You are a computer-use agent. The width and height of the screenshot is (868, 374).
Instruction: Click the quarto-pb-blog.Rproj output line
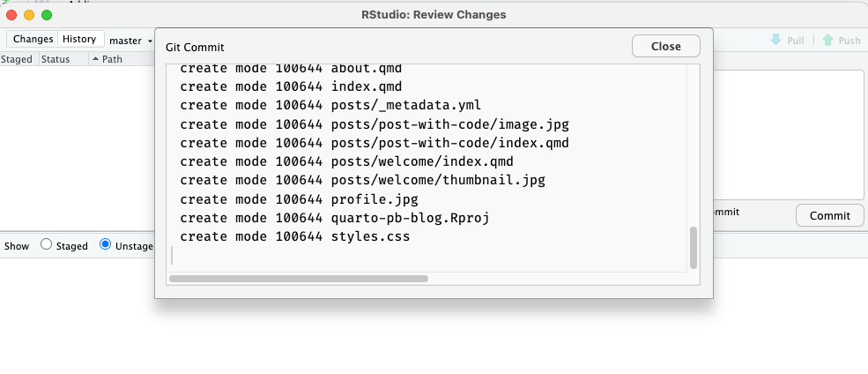pos(334,218)
